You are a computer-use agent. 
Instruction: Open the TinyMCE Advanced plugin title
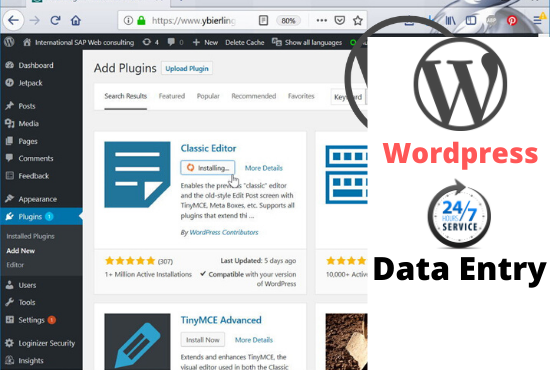click(x=221, y=320)
